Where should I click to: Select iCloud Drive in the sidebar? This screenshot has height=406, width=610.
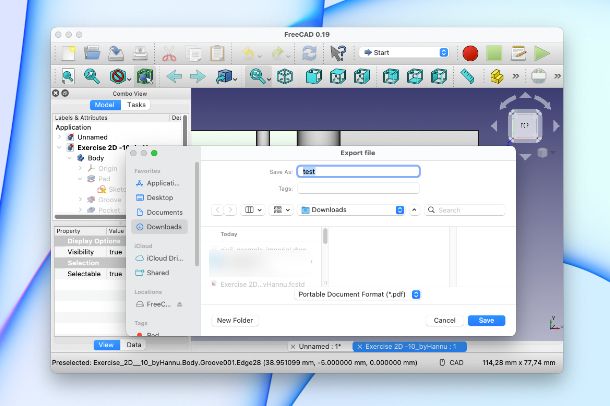160,258
